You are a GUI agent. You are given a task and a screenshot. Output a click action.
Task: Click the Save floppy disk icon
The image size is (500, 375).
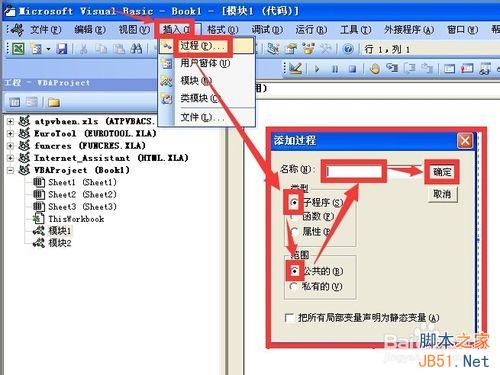62,49
